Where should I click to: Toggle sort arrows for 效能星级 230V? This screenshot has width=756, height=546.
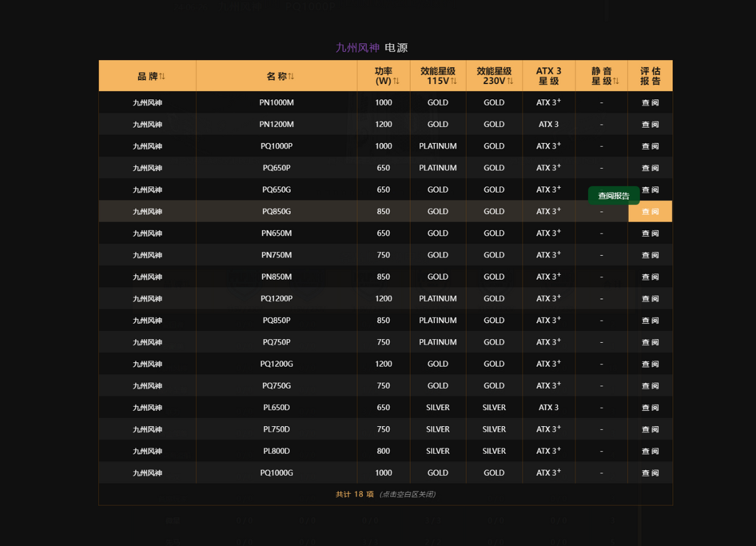coord(510,81)
